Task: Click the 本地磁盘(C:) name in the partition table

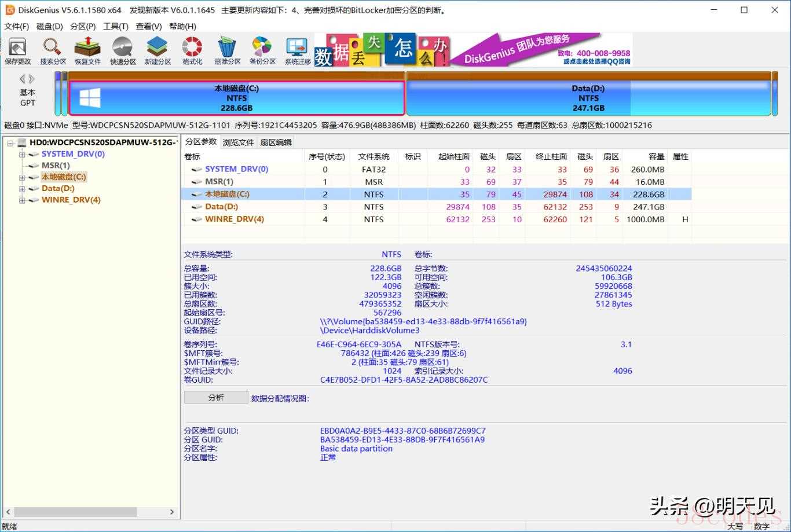Action: (228, 195)
